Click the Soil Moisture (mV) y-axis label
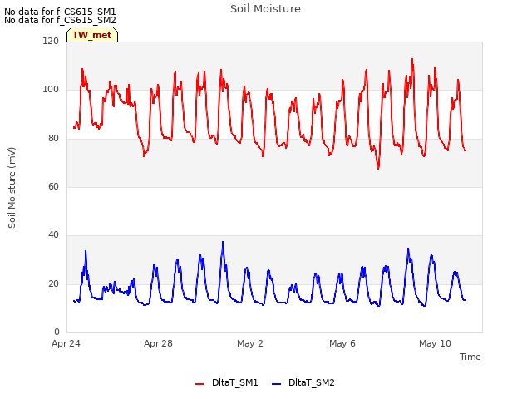 [12, 188]
